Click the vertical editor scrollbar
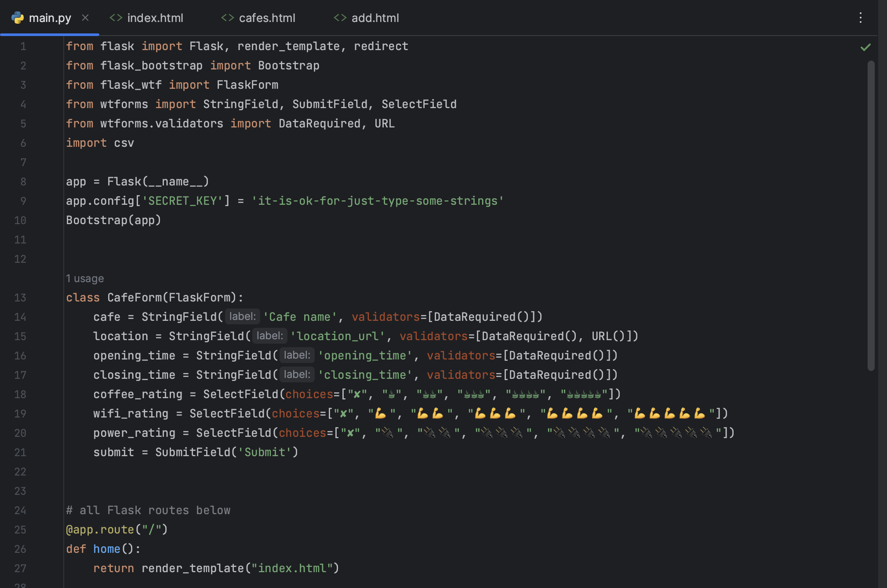Viewport: 887px width, 588px height. 871,215
